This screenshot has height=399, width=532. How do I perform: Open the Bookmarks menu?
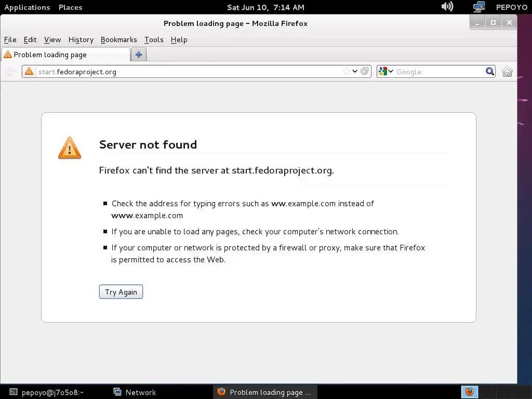pos(119,39)
